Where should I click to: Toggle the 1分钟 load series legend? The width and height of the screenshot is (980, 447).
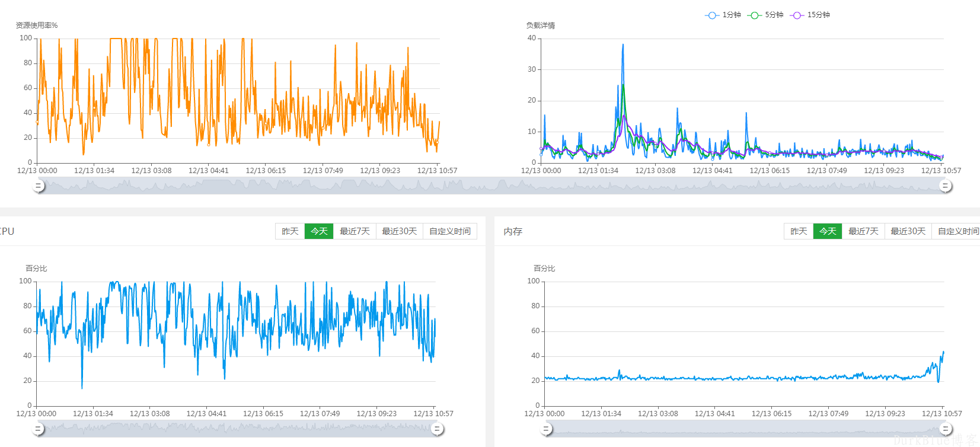point(723,15)
